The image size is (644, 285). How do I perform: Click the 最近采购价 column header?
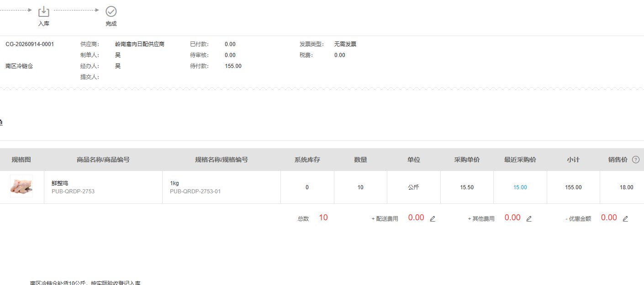pos(520,160)
